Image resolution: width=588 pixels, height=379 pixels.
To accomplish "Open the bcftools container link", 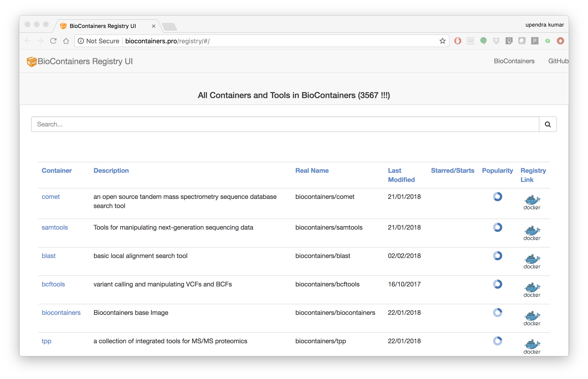I will point(53,284).
